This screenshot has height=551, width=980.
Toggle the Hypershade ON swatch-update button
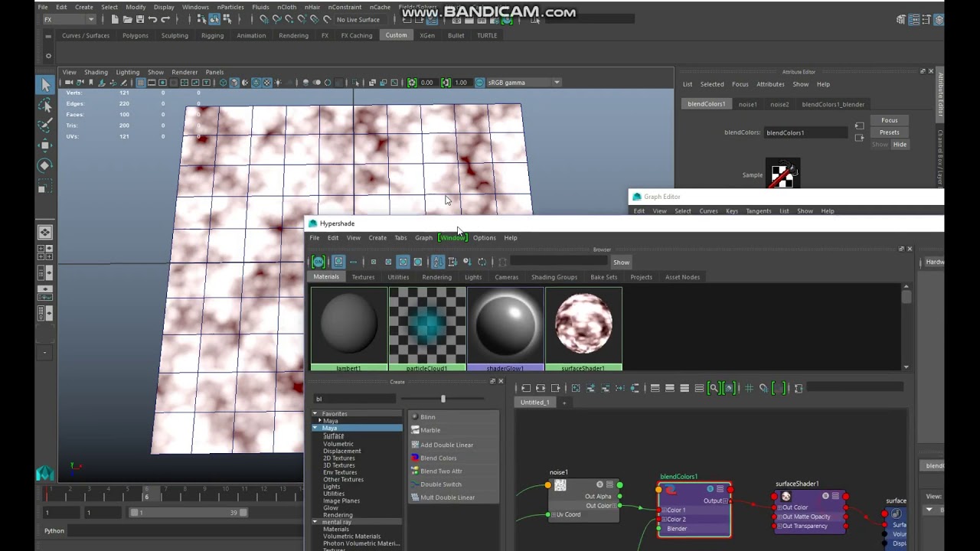coord(318,262)
